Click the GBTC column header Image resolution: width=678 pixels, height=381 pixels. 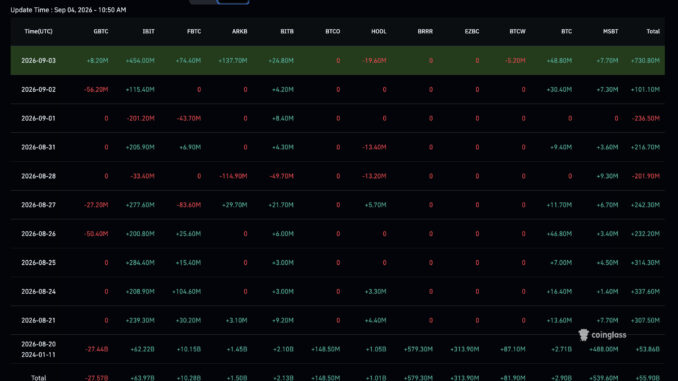tap(101, 32)
